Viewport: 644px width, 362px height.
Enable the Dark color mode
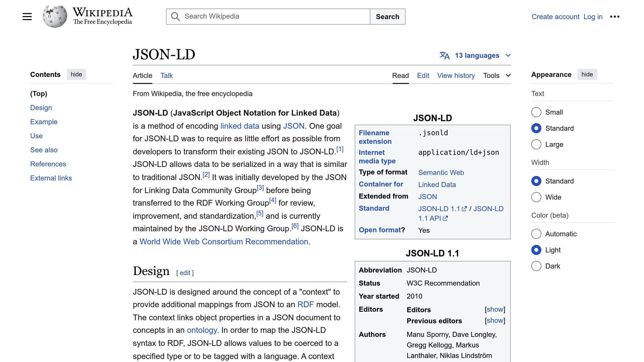(536, 266)
